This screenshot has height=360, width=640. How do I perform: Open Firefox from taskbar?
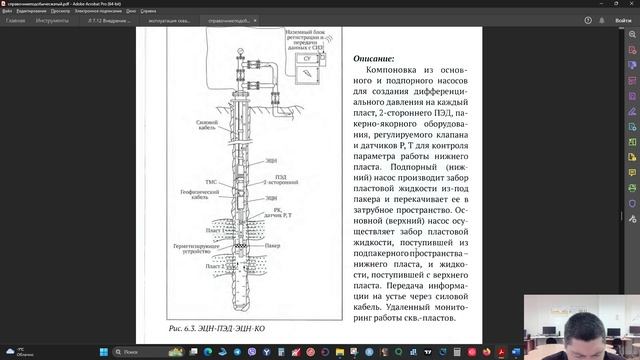(x=487, y=352)
